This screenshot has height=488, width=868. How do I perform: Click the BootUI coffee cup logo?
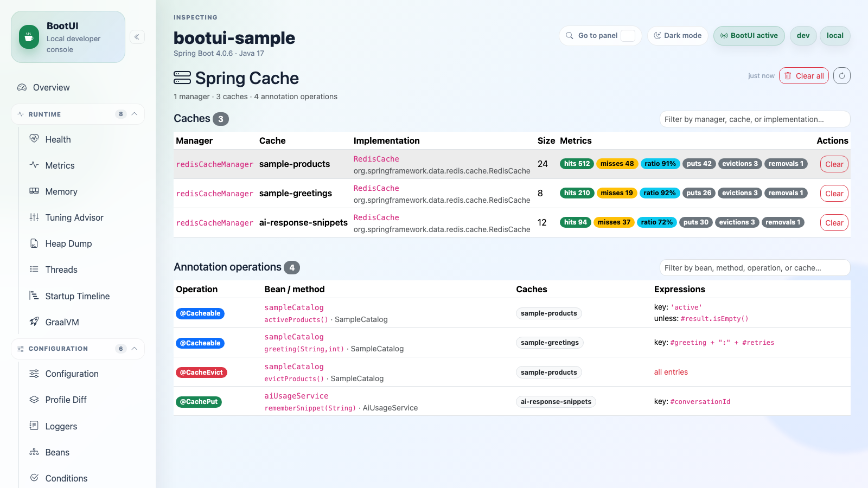point(29,37)
